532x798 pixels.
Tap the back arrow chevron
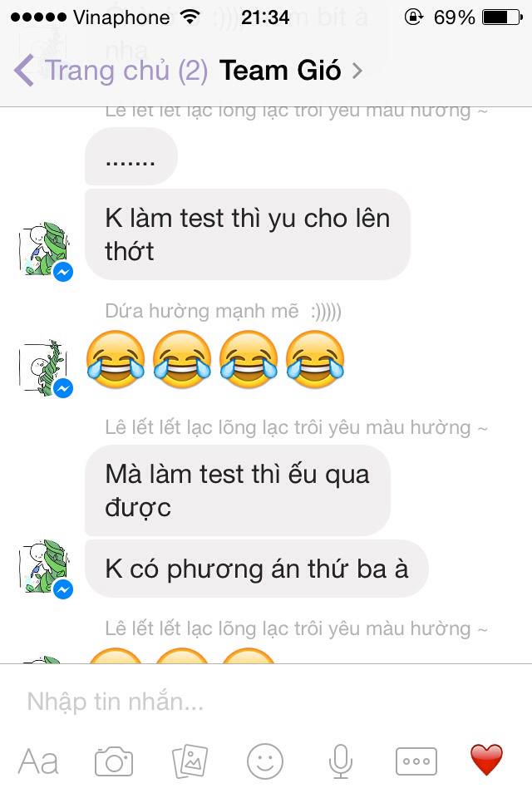click(24, 70)
